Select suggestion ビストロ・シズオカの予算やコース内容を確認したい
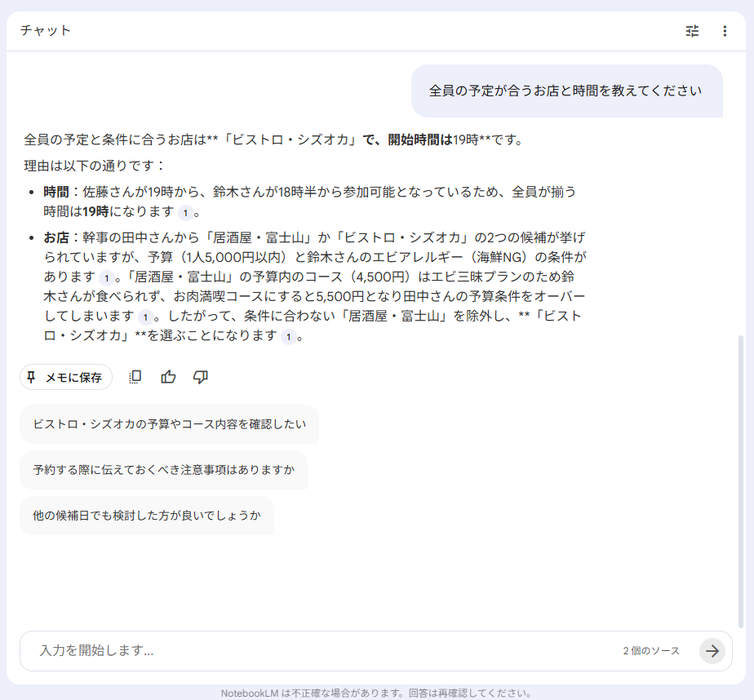The height and width of the screenshot is (700, 754). (170, 424)
